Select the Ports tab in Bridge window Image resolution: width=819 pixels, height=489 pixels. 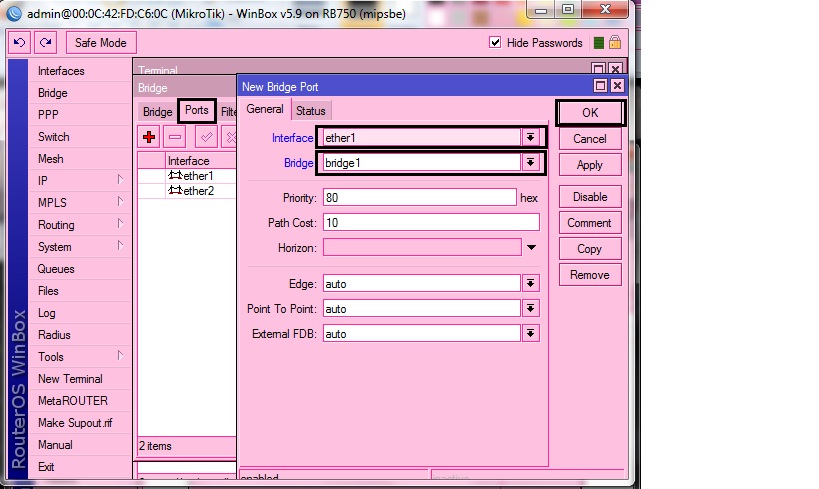[196, 110]
